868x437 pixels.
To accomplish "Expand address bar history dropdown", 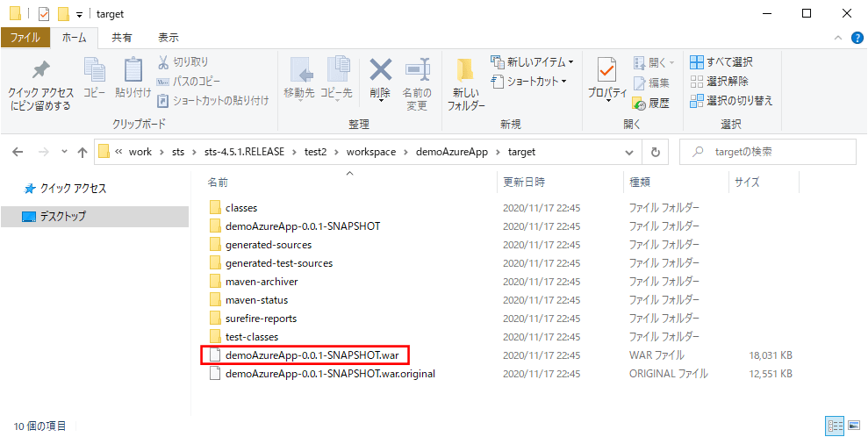I will pos(629,152).
